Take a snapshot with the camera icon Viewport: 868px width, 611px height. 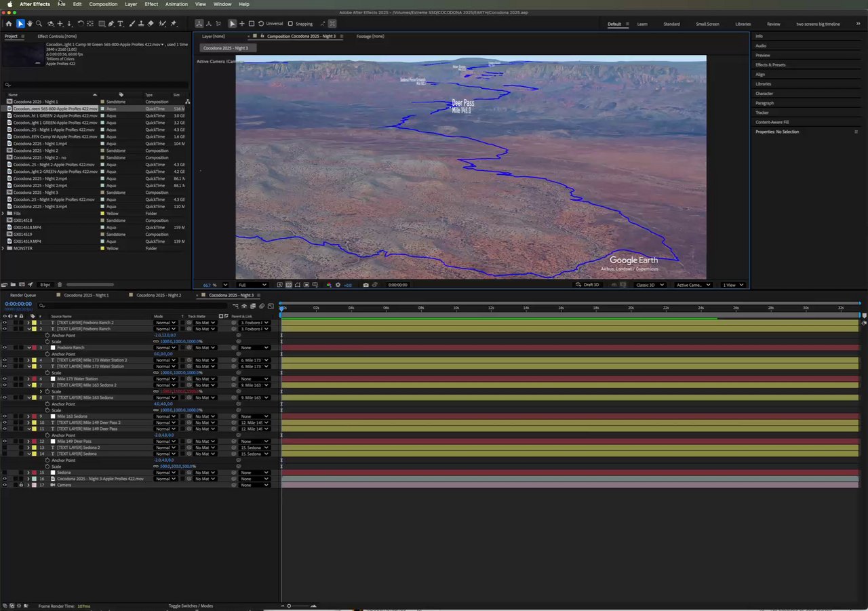(x=366, y=285)
